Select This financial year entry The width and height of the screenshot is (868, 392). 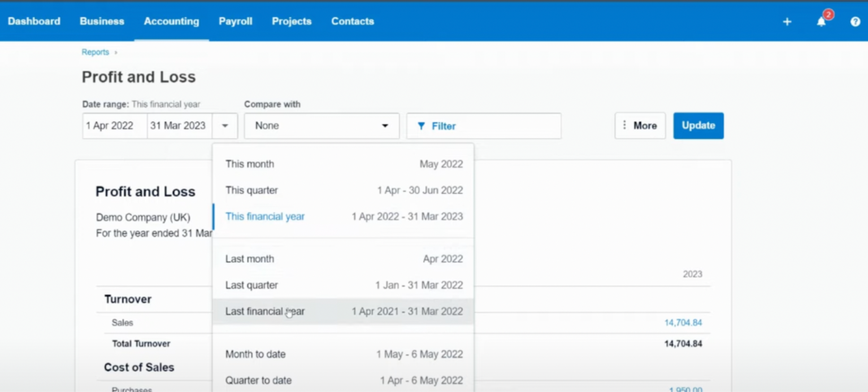264,216
